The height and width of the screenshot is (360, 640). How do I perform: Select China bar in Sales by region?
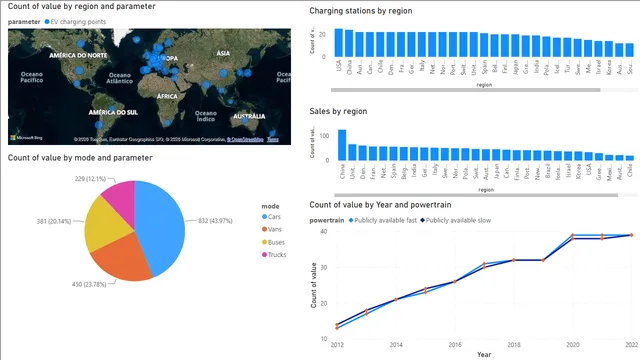[x=342, y=145]
